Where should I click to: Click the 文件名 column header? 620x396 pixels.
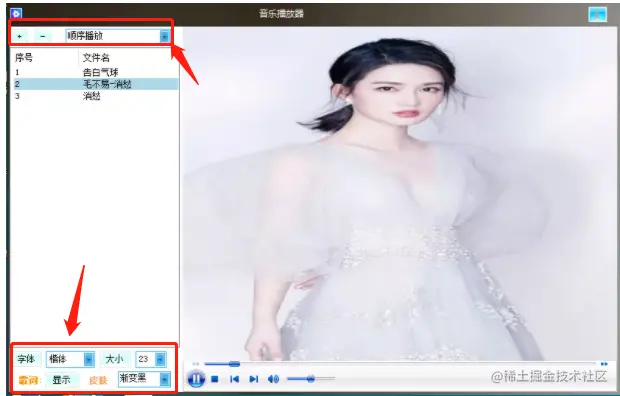[96, 58]
